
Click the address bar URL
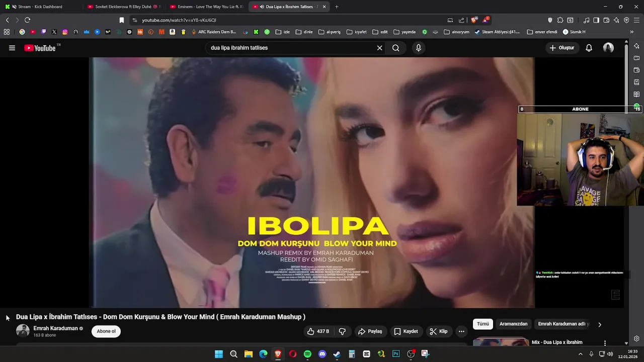click(179, 20)
